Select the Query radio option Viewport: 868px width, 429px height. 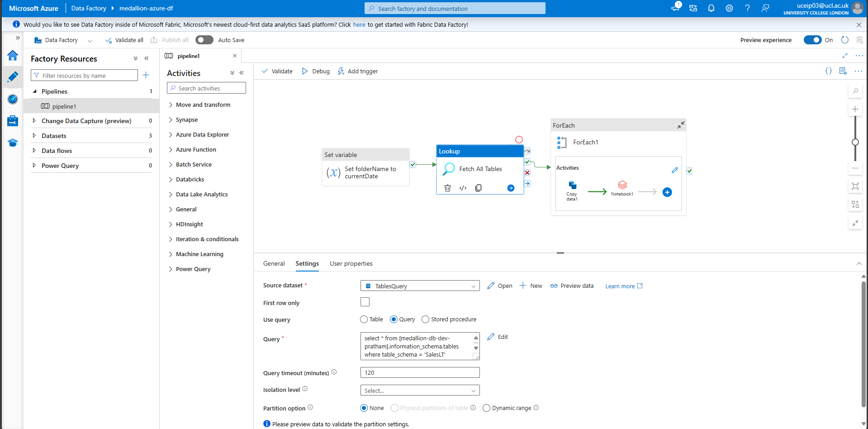tap(394, 319)
